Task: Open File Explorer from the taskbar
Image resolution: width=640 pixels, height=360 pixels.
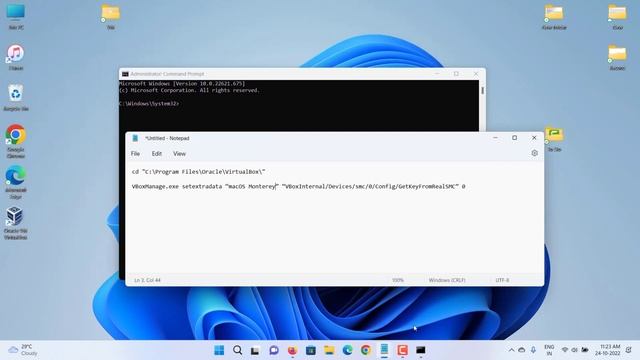Action: [x=329, y=350]
